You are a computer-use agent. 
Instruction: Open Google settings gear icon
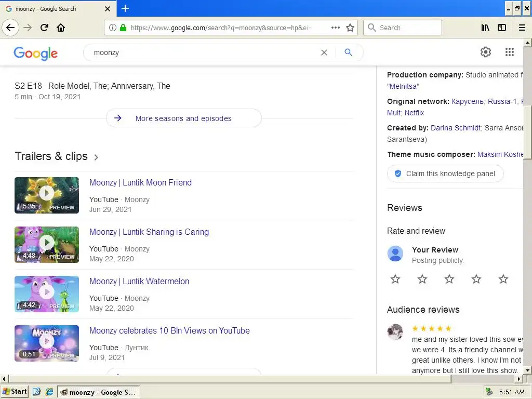pos(486,52)
